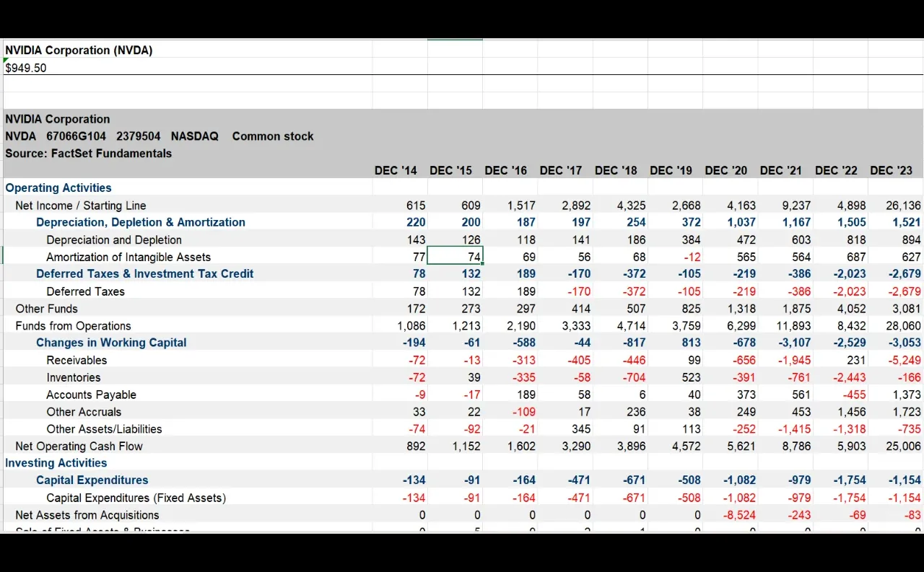
Task: Select the "Inventories" row label
Action: coord(74,377)
